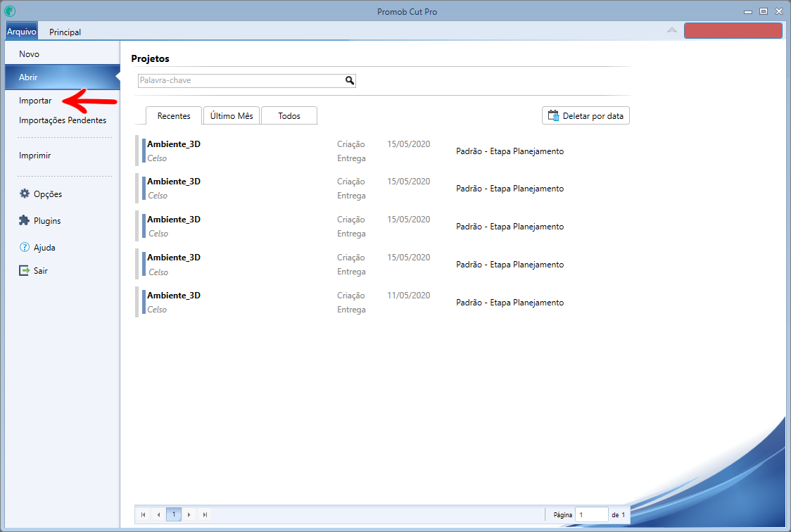
Task: Go to previous page arrow
Action: pos(158,514)
